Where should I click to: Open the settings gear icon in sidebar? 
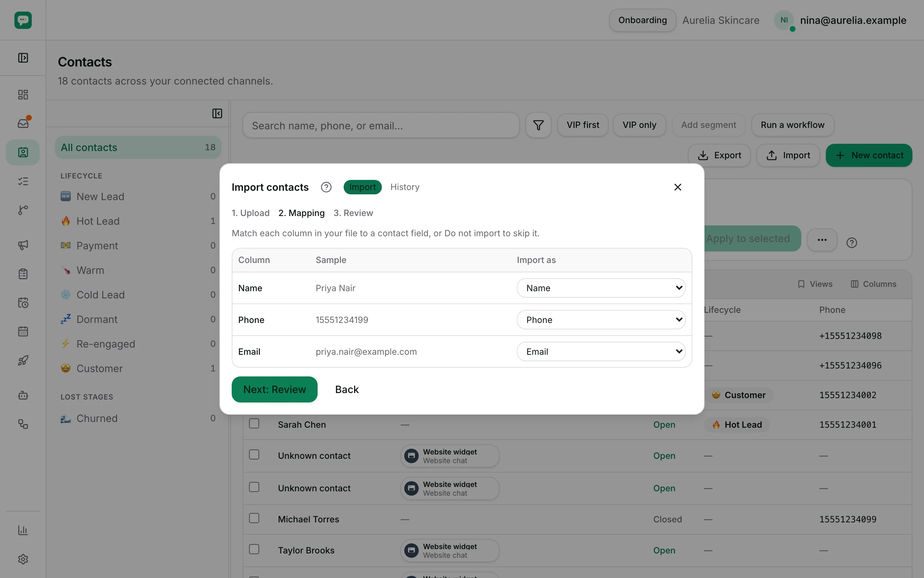23,559
